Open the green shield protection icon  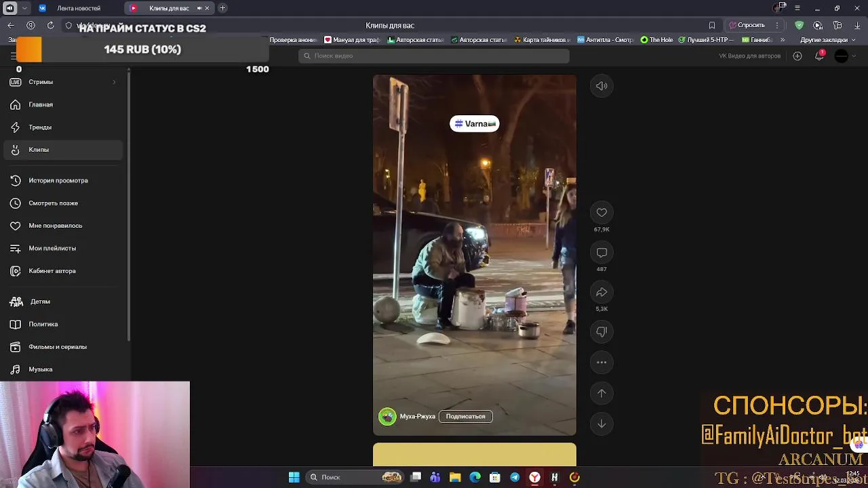pyautogui.click(x=800, y=25)
